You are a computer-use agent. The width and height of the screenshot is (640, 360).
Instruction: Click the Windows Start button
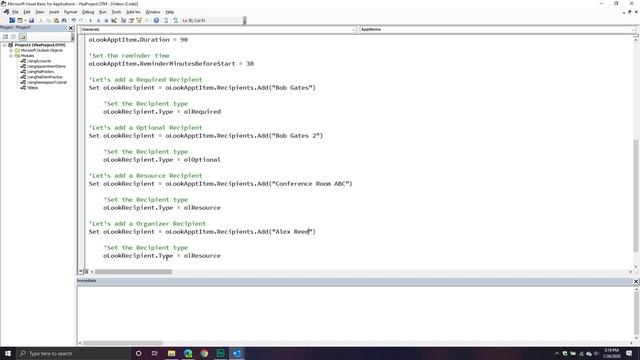click(x=8, y=353)
